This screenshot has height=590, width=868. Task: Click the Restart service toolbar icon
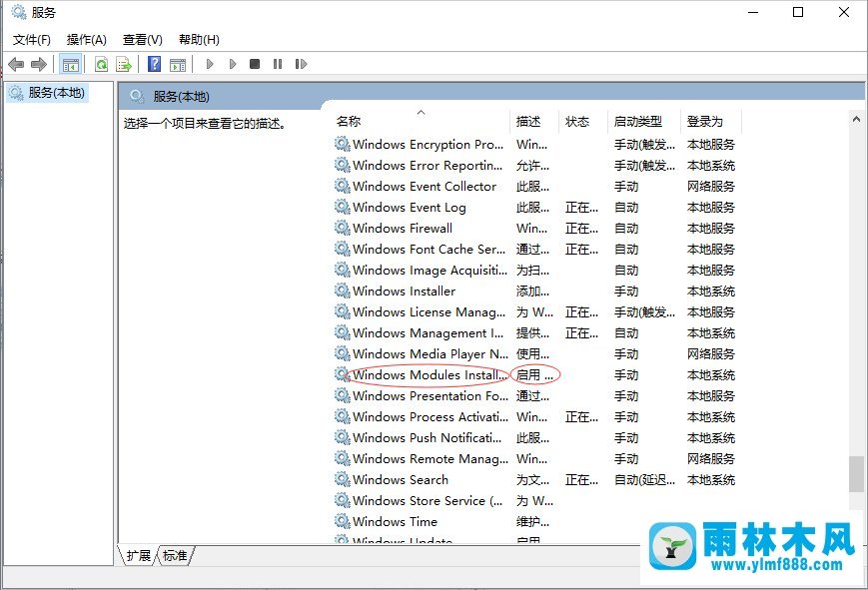click(x=301, y=64)
